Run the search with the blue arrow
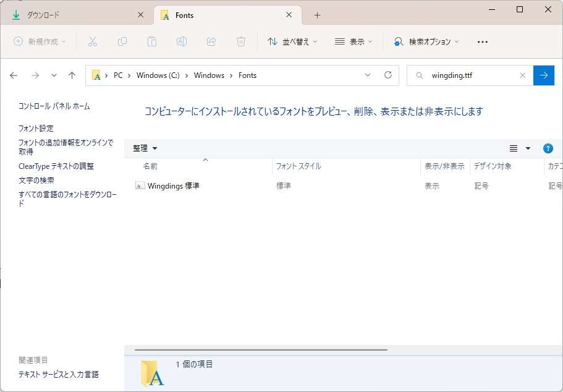This screenshot has height=392, width=563. click(x=544, y=75)
